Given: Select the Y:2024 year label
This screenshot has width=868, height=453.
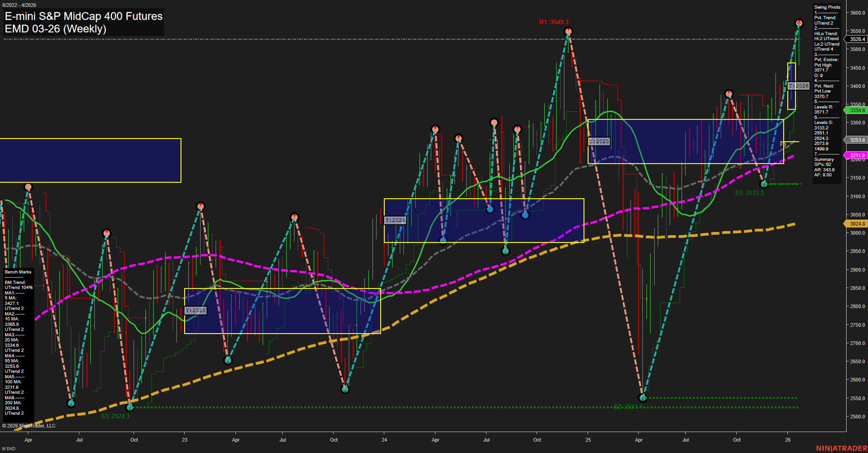Looking at the screenshot, I should [x=395, y=220].
